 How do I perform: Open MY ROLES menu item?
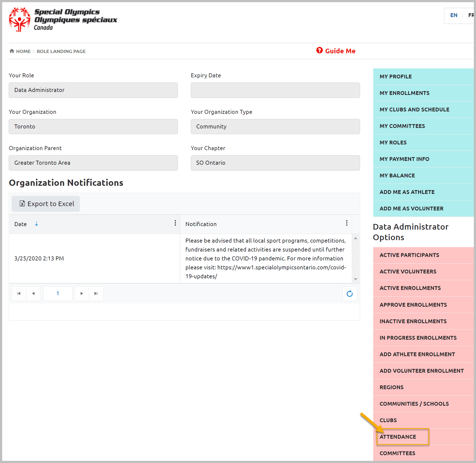(x=423, y=143)
